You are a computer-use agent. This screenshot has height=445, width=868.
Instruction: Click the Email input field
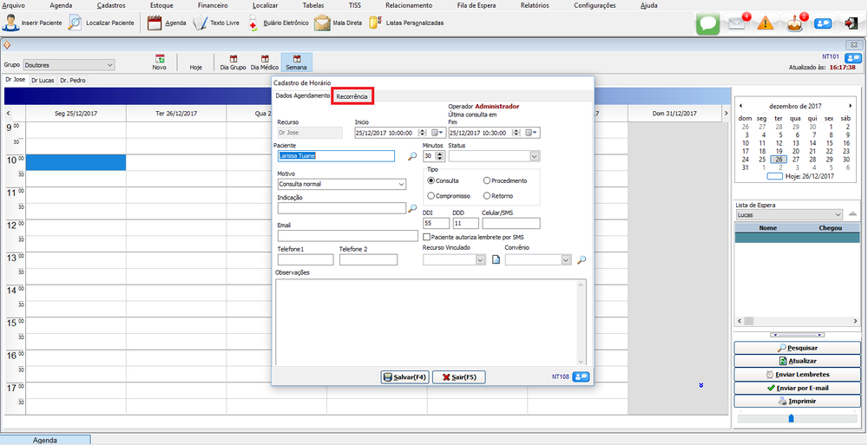click(x=347, y=236)
